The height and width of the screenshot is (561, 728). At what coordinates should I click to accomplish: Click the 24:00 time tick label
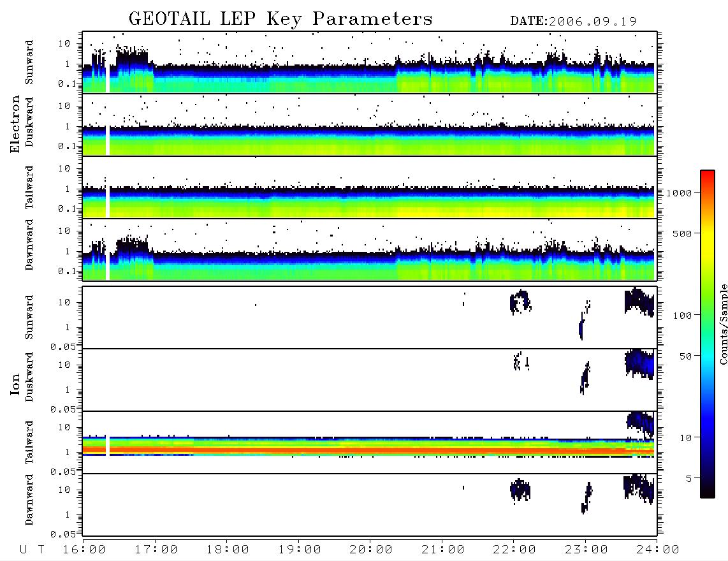[x=658, y=550]
